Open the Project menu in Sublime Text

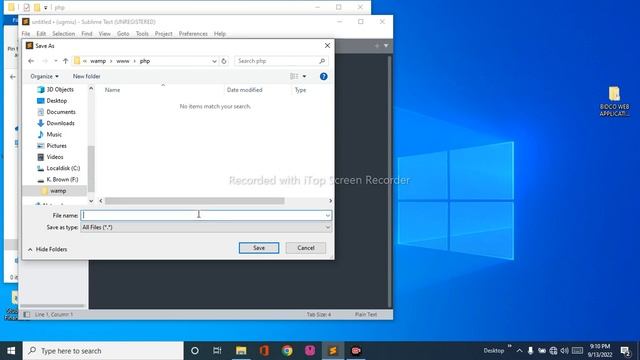pyautogui.click(x=164, y=33)
